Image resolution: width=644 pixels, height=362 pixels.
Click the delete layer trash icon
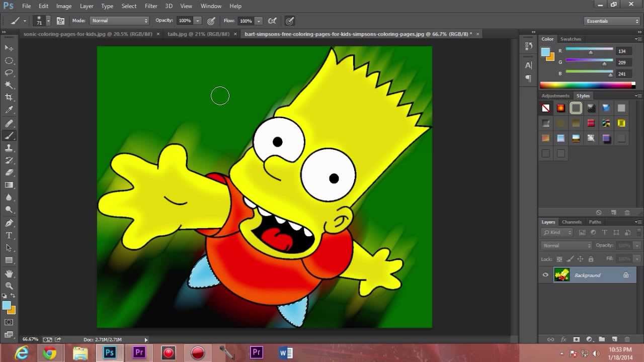point(627,339)
